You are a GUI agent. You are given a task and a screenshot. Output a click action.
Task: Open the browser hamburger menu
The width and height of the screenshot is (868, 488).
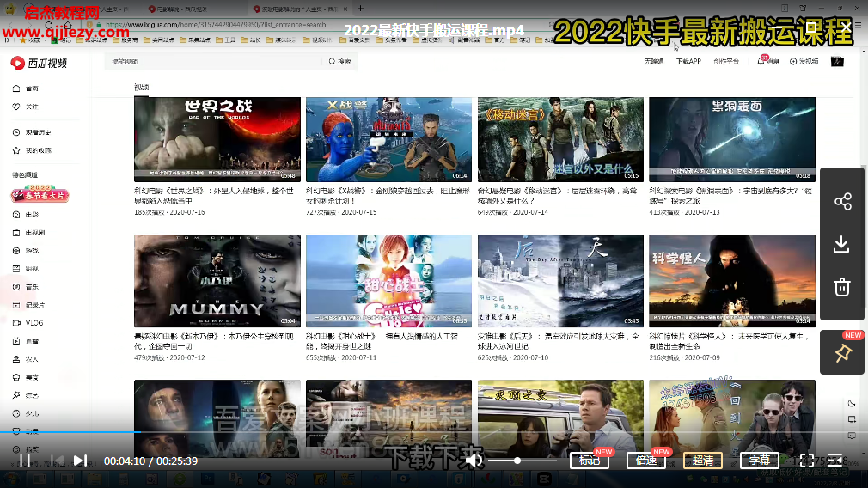[x=857, y=25]
